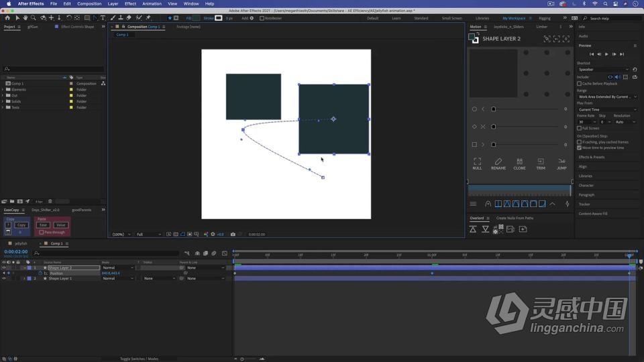The width and height of the screenshot is (644, 362).
Task: Check 'If caching, play cached frames'
Action: pyautogui.click(x=579, y=142)
